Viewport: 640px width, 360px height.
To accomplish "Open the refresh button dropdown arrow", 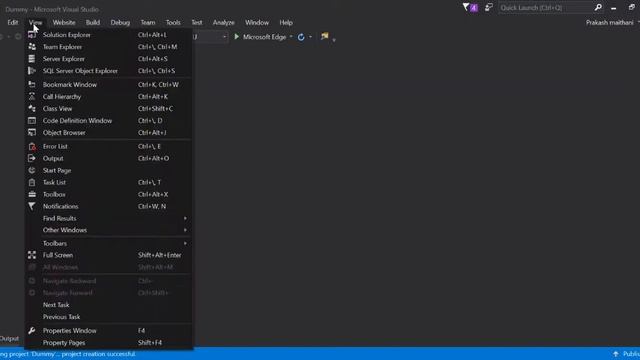I will (x=311, y=37).
